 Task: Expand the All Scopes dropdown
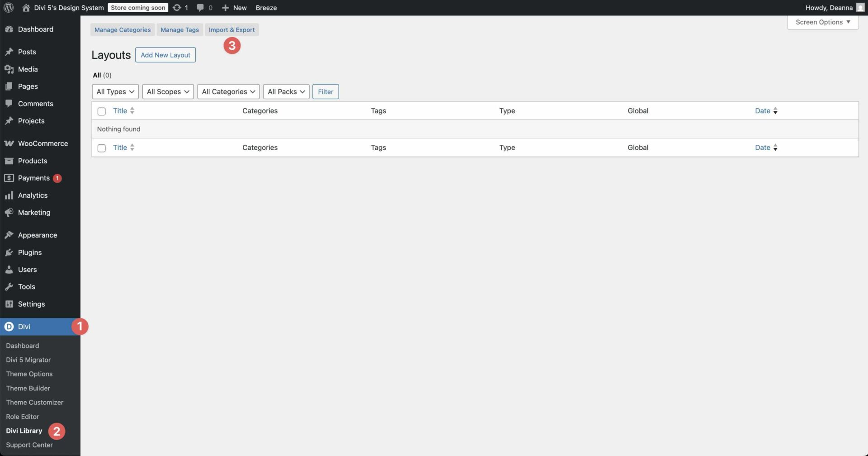168,91
